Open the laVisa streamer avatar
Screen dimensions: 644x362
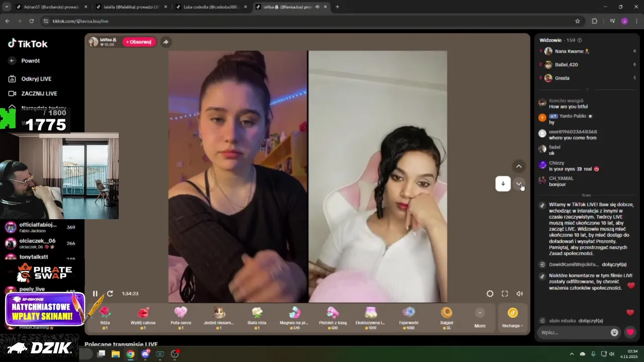pyautogui.click(x=93, y=42)
